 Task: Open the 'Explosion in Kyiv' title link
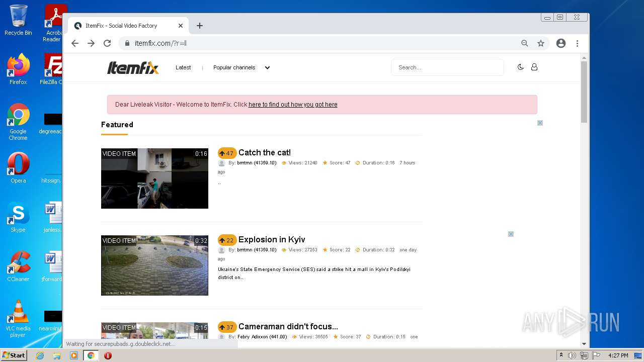(x=272, y=239)
